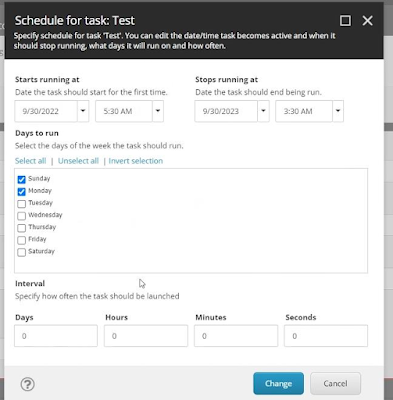
Task: Click the Unselect all link
Action: 78,161
